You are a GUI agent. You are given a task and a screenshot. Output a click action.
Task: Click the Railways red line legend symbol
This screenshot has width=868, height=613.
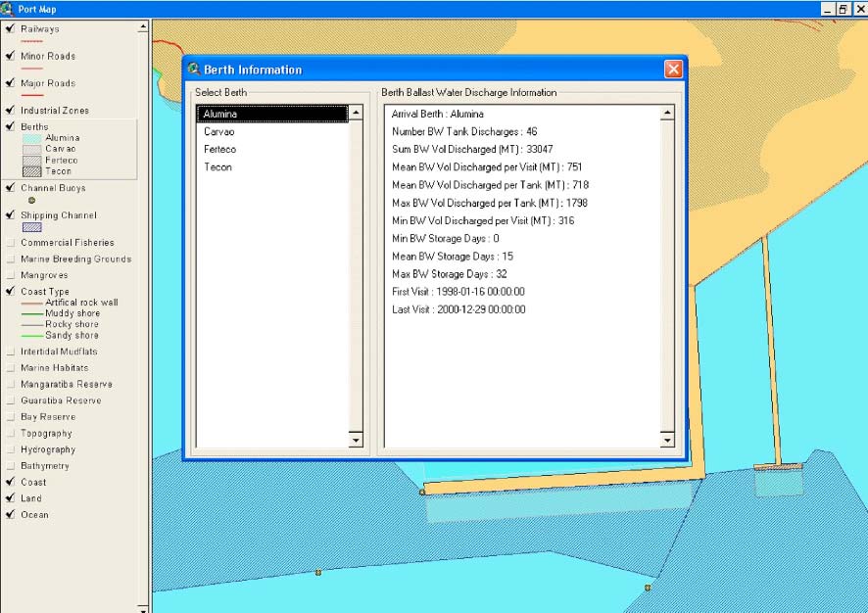[32, 42]
